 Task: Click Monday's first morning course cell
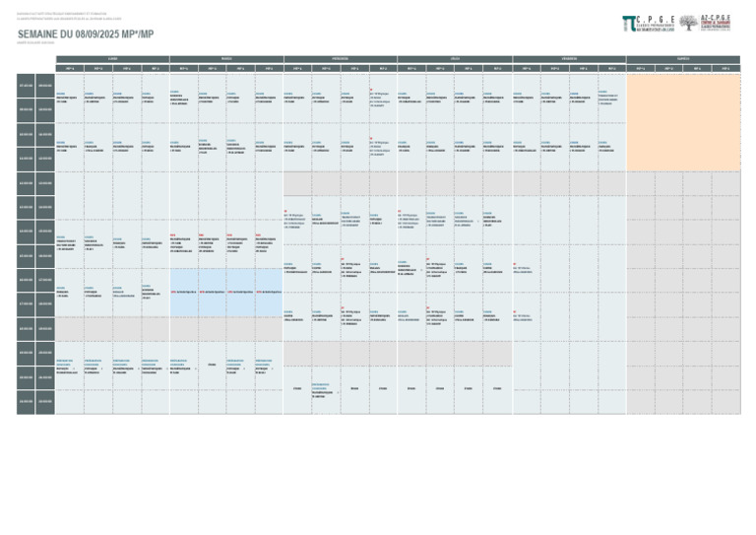[70, 98]
